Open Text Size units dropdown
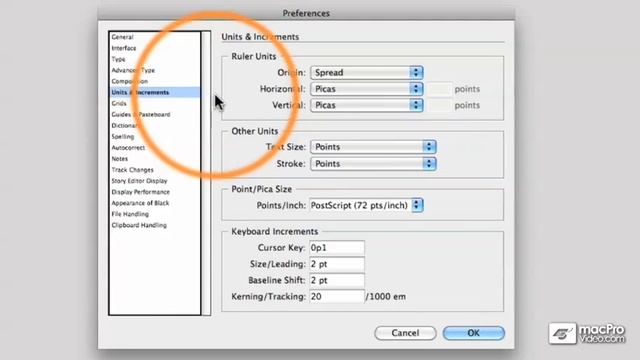The height and width of the screenshot is (360, 640). point(373,147)
